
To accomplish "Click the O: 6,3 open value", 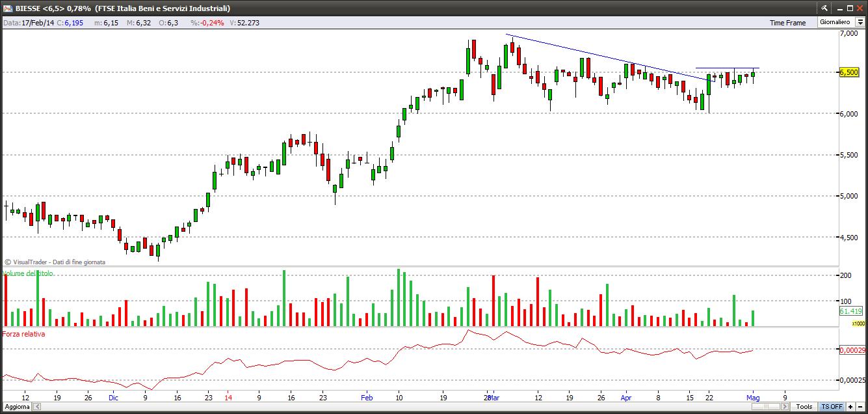I will pyautogui.click(x=169, y=23).
